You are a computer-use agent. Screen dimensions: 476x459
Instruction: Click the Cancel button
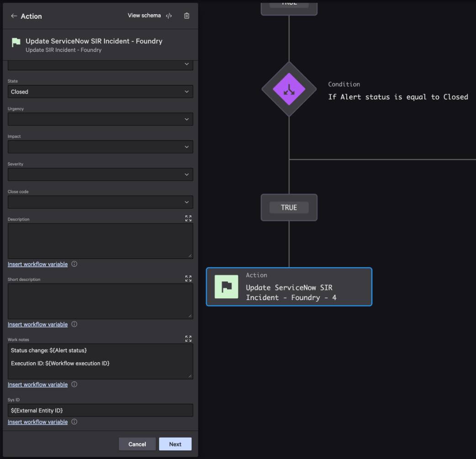click(137, 444)
